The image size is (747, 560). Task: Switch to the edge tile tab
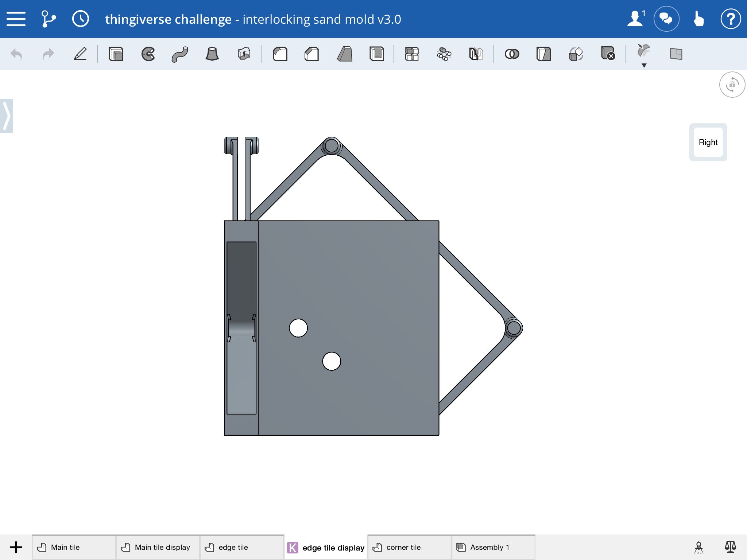point(242,547)
